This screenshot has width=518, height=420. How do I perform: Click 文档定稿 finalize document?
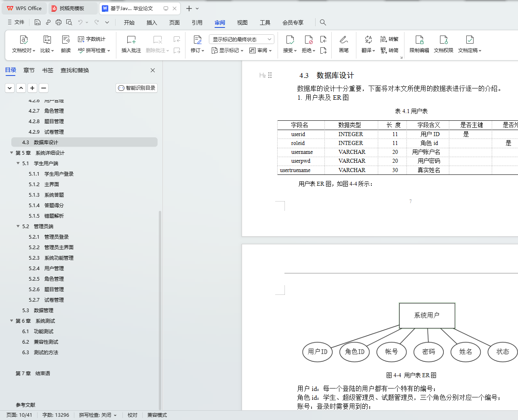click(x=470, y=44)
